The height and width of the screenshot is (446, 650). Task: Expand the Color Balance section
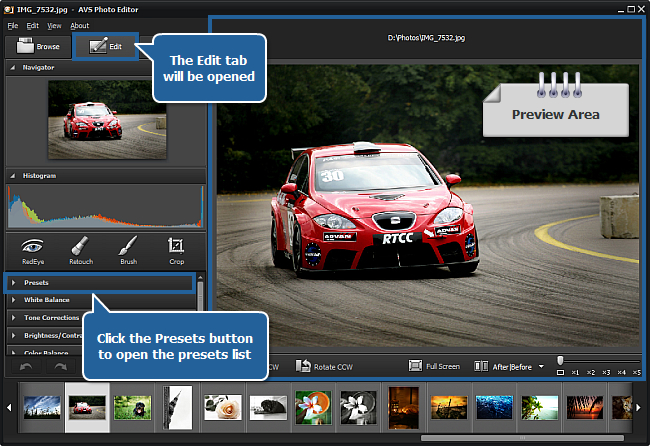[x=46, y=352]
